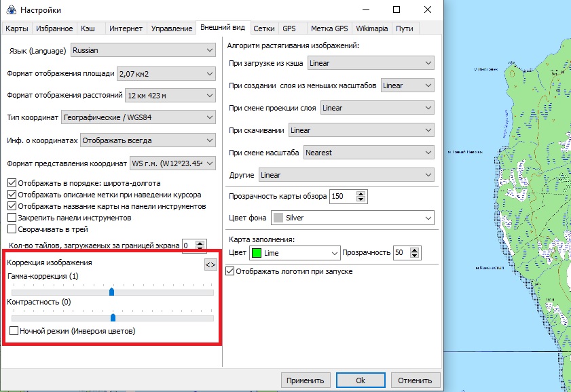The height and width of the screenshot is (392, 571).
Task: Click the Lime green color swatch
Action: pyautogui.click(x=256, y=253)
